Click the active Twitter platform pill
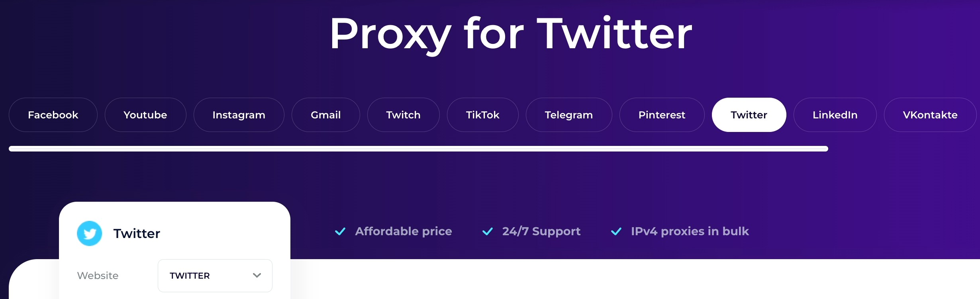The height and width of the screenshot is (299, 980). tap(749, 115)
